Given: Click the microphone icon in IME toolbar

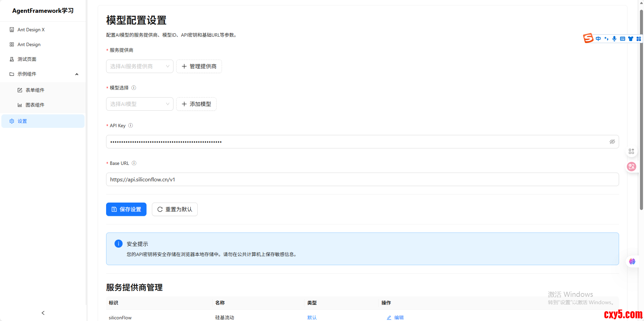Looking at the screenshot, I should pos(614,39).
